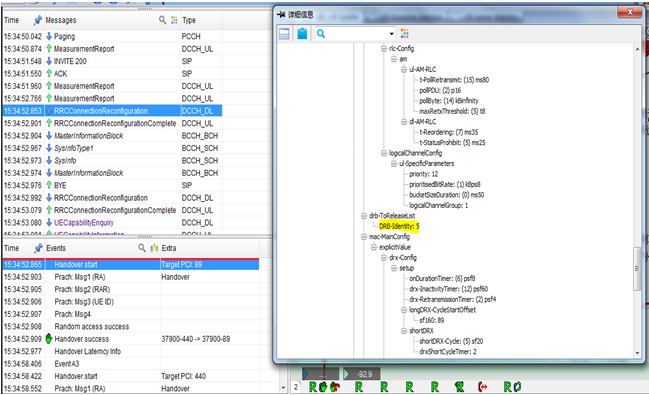Click the pin icon beside Messages header
The height and width of the screenshot is (395, 649).
point(38,20)
